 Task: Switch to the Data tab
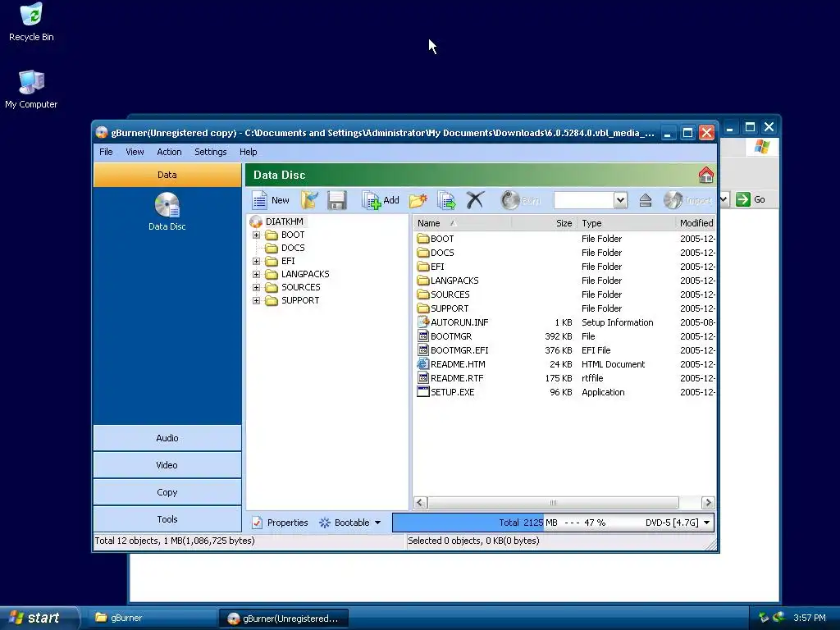click(167, 175)
